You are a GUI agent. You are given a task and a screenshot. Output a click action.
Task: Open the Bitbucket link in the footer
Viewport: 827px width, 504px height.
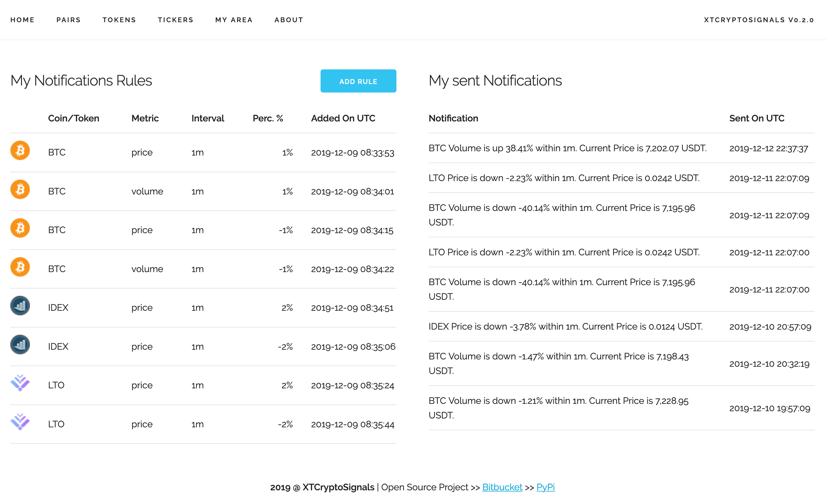502,487
